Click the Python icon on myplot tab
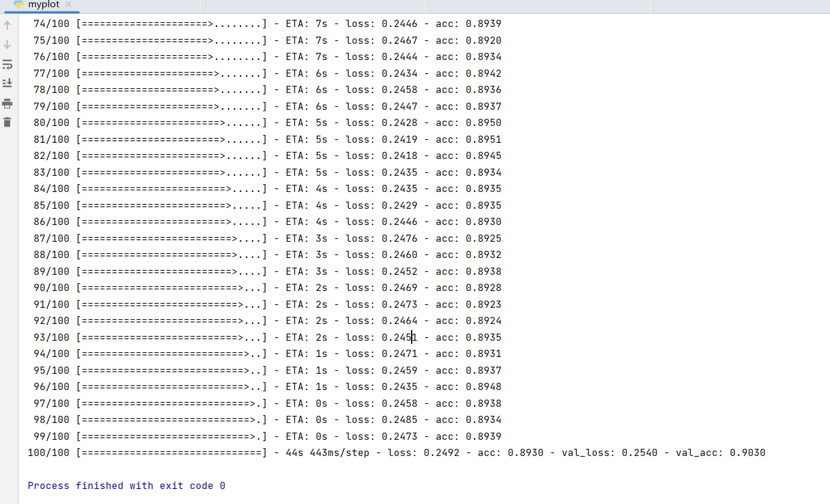The image size is (830, 504). tap(19, 4)
